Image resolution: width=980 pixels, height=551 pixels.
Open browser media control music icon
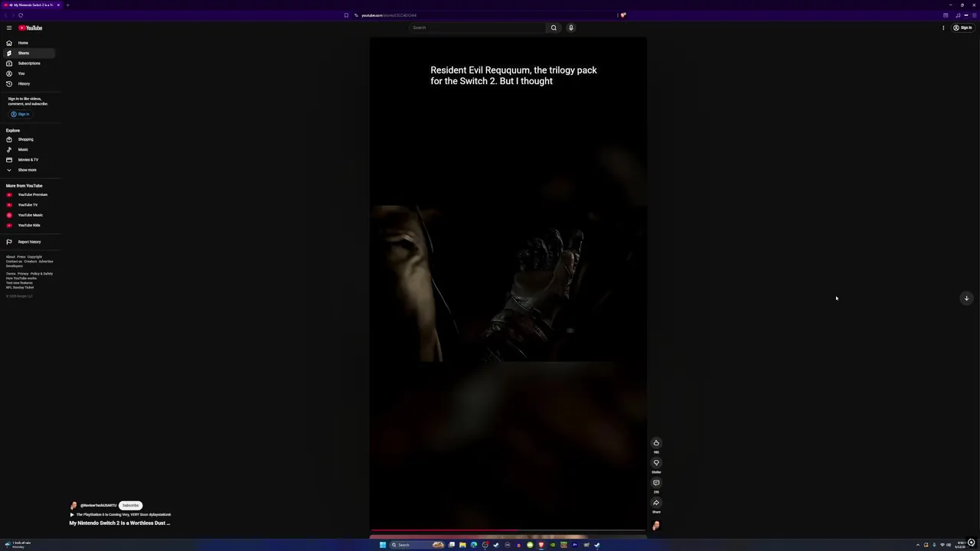click(x=958, y=15)
